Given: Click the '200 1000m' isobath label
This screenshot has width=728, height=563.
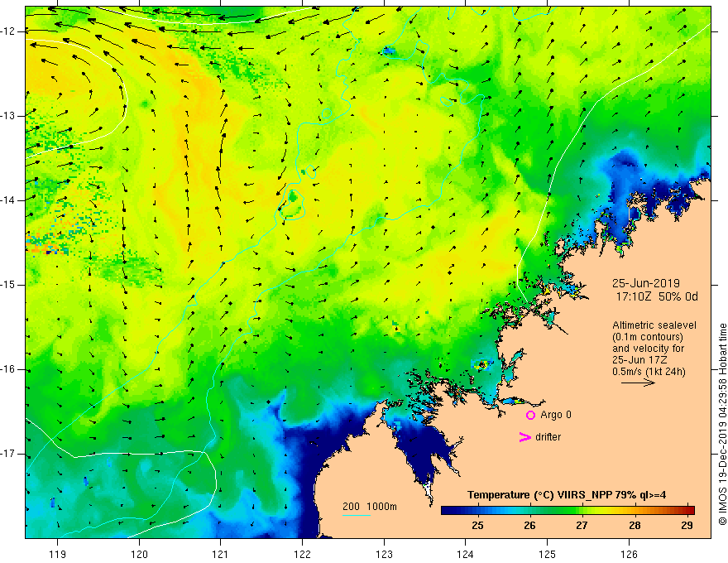Looking at the screenshot, I should click(370, 507).
